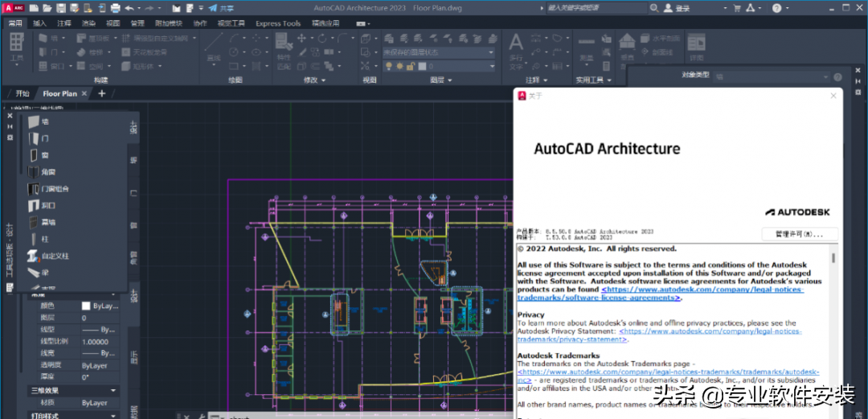
Task: Click the 直线 Line tool in ribbon
Action: (214, 47)
